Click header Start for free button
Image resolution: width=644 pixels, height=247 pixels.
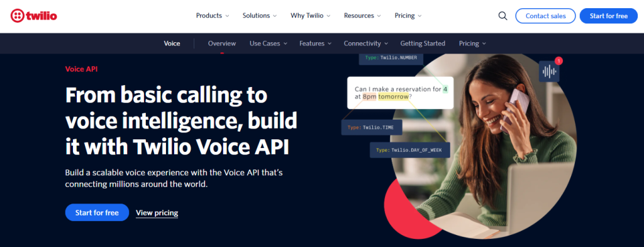(609, 16)
